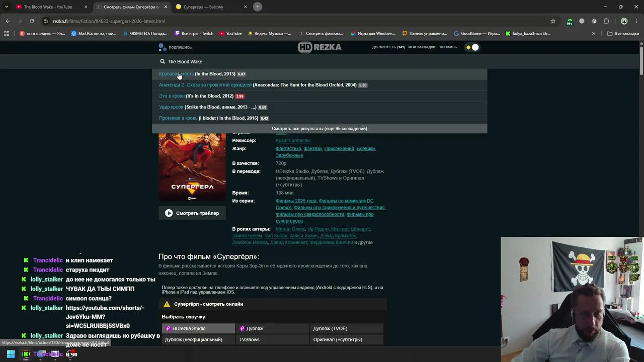Go back using the browser back arrow
The width and height of the screenshot is (644, 362).
coord(8,21)
